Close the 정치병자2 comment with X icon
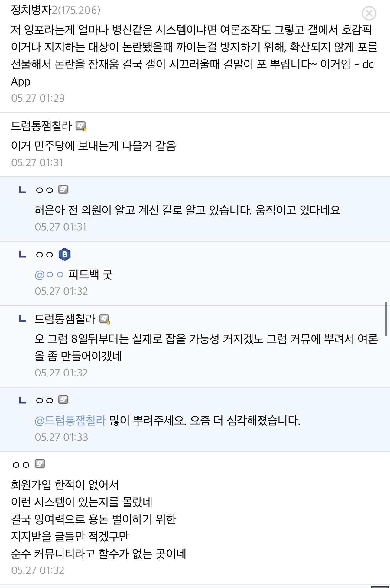The height and width of the screenshot is (588, 390). pyautogui.click(x=369, y=13)
